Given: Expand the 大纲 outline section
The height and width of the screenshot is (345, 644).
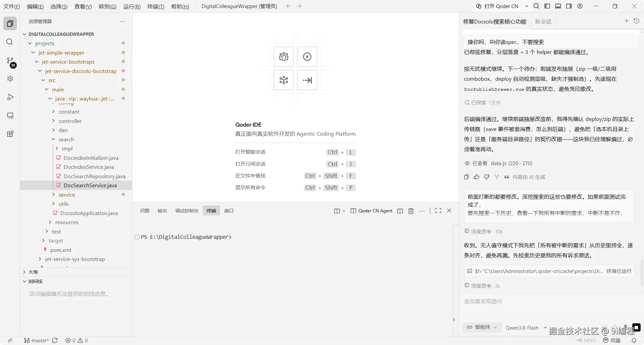Looking at the screenshot, I should [33, 272].
